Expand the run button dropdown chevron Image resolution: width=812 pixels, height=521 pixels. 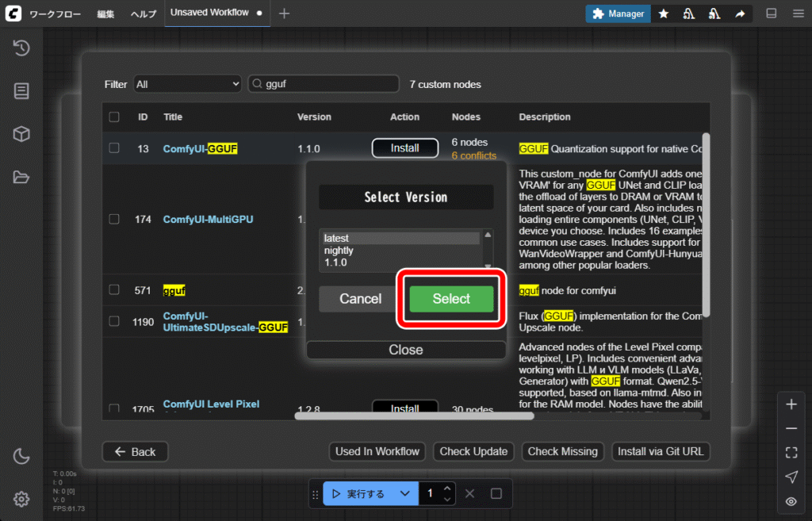[x=405, y=493]
